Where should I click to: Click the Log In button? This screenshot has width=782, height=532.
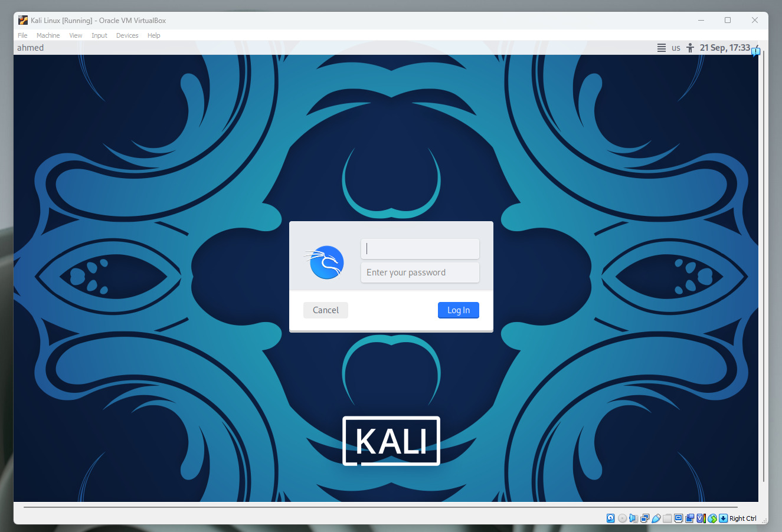click(x=459, y=310)
